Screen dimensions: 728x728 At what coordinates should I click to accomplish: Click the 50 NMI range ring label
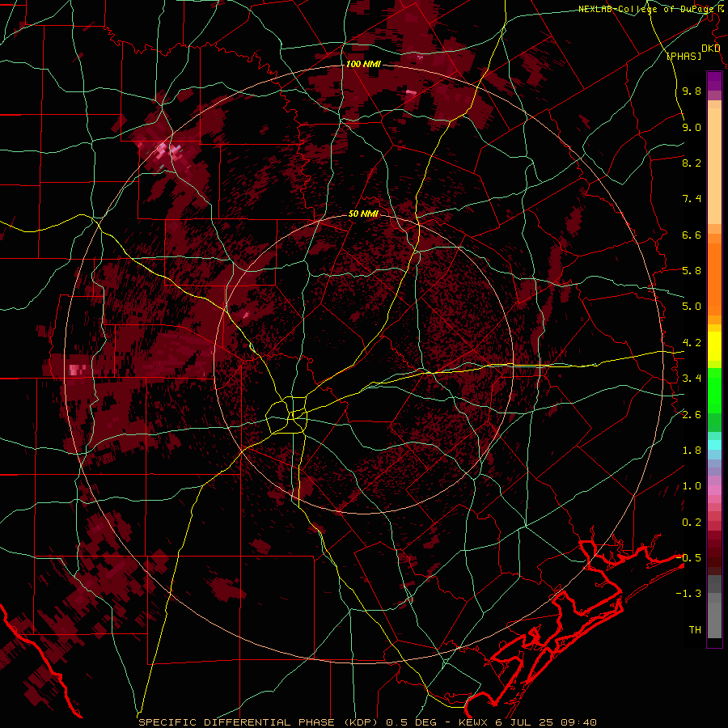(363, 214)
